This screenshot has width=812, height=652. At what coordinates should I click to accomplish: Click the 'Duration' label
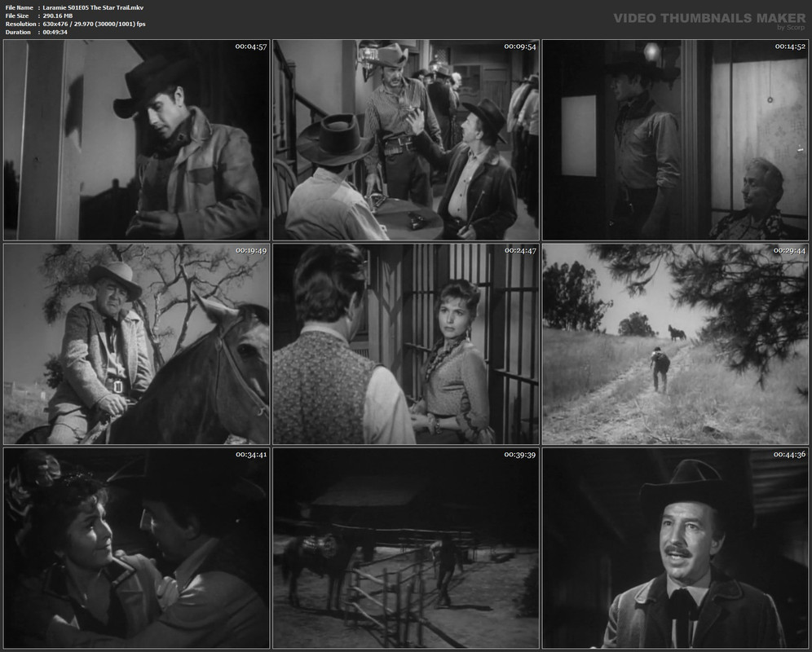18,32
